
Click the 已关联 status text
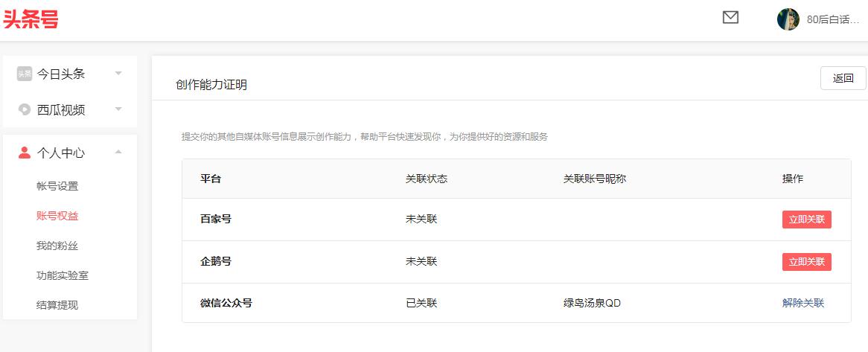click(x=421, y=304)
